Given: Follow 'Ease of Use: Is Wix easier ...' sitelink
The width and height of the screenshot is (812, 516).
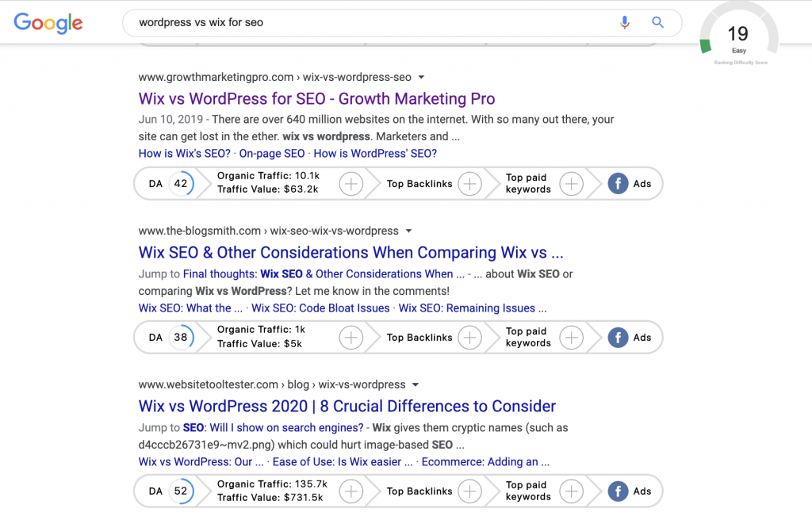Looking at the screenshot, I should click(x=343, y=461).
